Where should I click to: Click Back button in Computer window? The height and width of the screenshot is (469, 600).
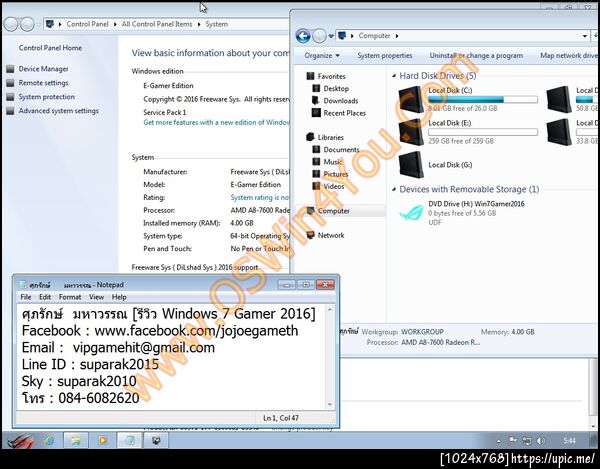click(303, 36)
